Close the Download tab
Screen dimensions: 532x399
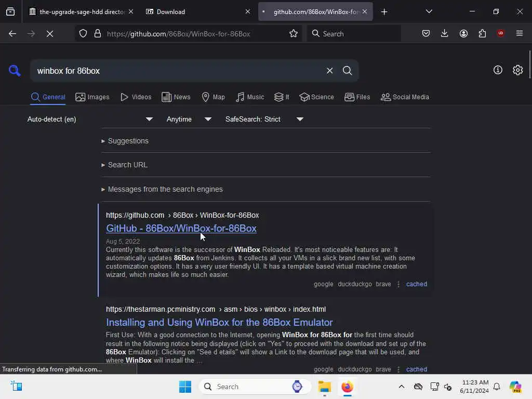click(248, 11)
